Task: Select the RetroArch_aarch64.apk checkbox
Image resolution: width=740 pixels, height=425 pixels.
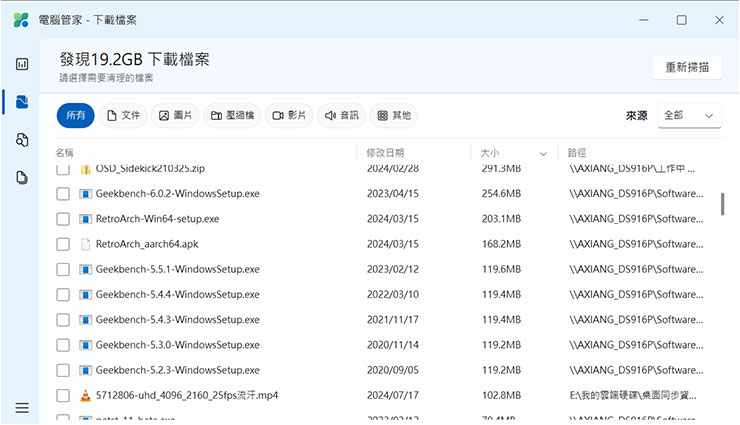Action: (x=63, y=244)
